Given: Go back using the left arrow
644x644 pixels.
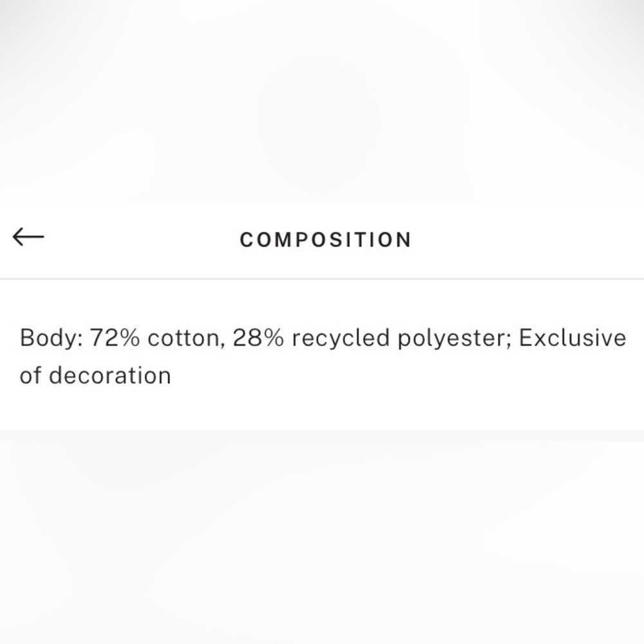Looking at the screenshot, I should coord(28,238).
